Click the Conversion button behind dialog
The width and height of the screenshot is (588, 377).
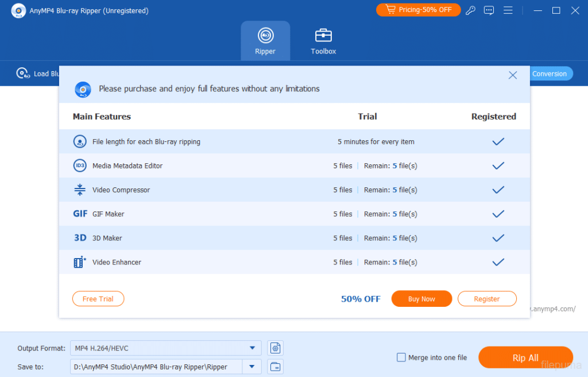click(x=550, y=74)
